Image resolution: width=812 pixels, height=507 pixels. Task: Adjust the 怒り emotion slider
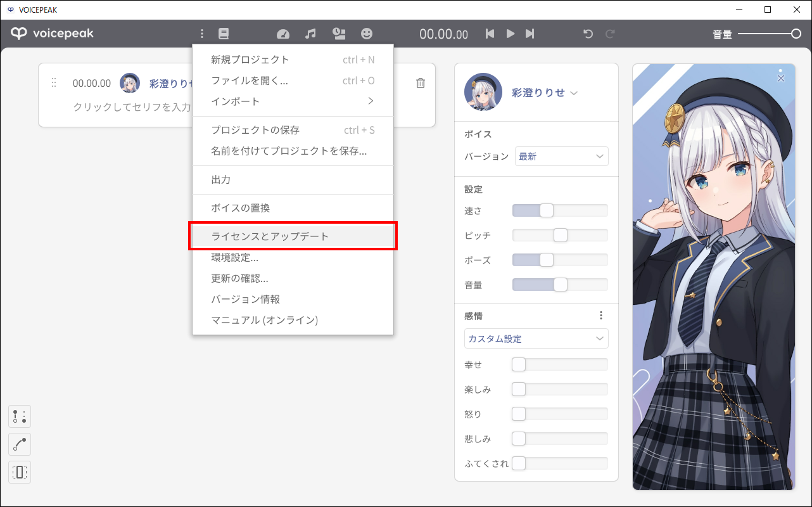click(x=560, y=414)
